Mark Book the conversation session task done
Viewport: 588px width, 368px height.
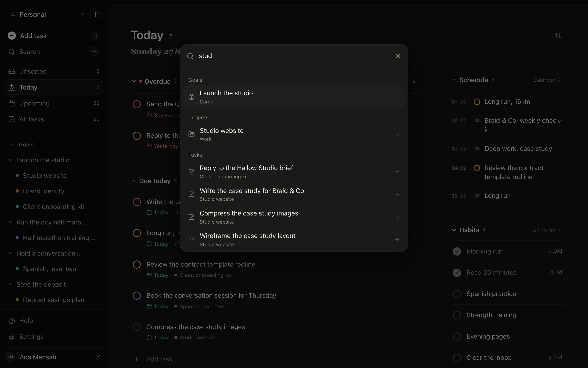coord(137,296)
